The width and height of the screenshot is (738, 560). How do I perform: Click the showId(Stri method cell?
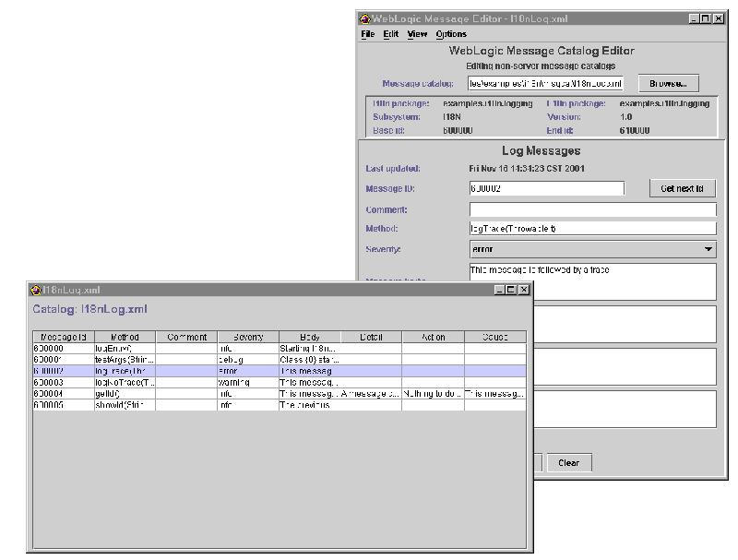[125, 405]
